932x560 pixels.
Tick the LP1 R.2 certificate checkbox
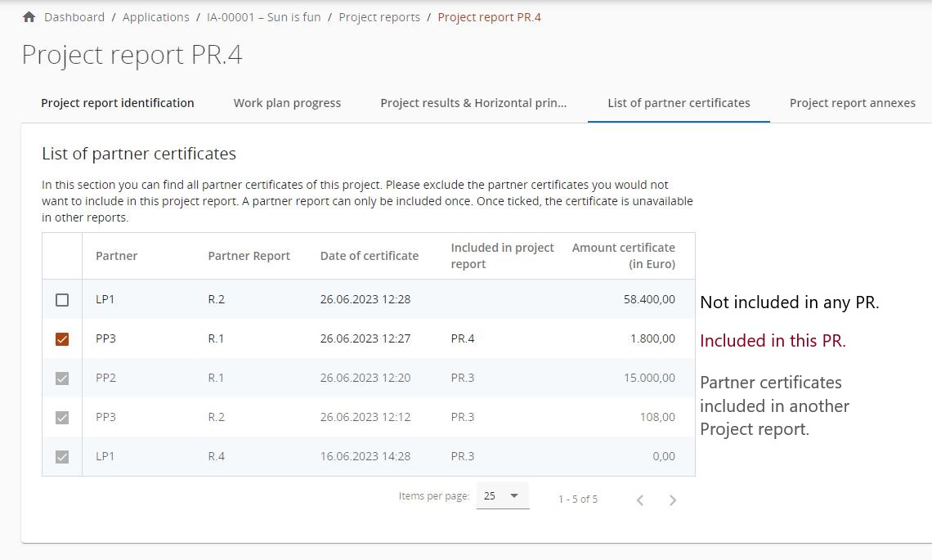[62, 300]
